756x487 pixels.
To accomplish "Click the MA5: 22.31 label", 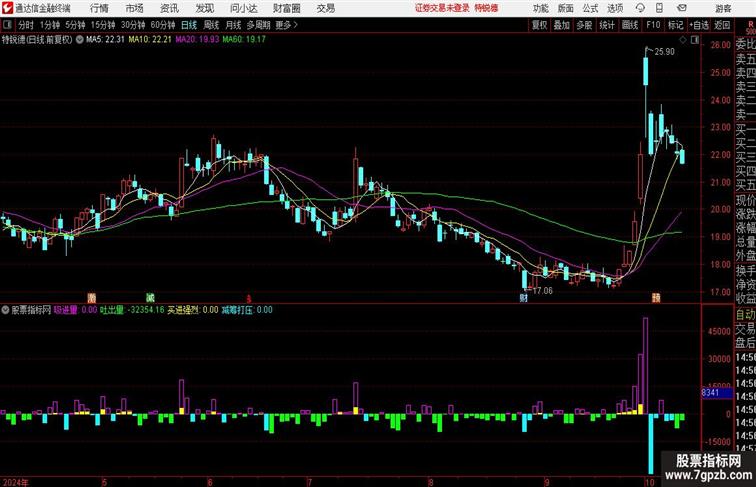I will (x=105, y=40).
